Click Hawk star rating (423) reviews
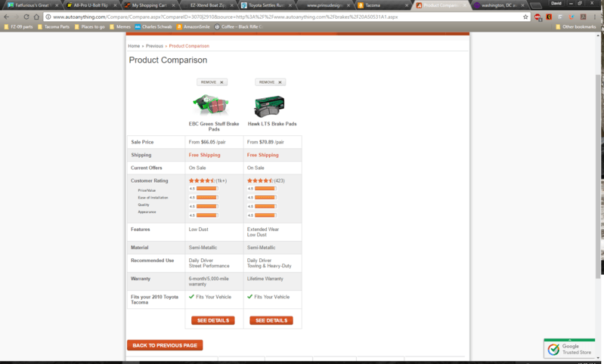The width and height of the screenshot is (604, 364). click(266, 180)
